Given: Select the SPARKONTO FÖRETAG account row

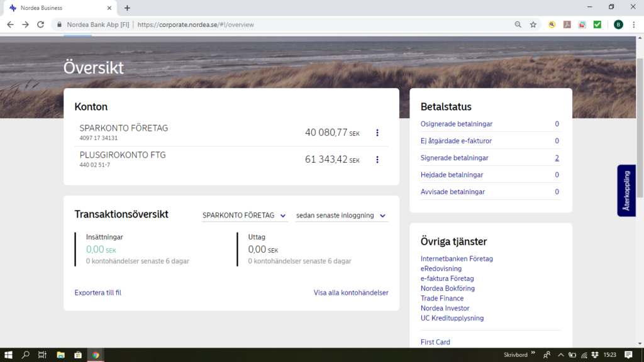Looking at the screenshot, I should (231, 133).
